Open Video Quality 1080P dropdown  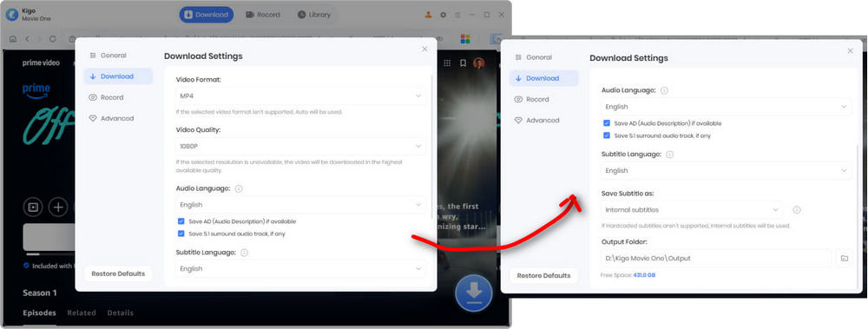click(301, 146)
